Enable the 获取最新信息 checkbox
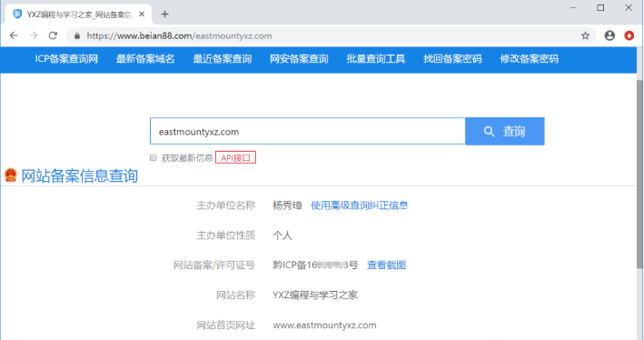This screenshot has height=340, width=644. (154, 158)
